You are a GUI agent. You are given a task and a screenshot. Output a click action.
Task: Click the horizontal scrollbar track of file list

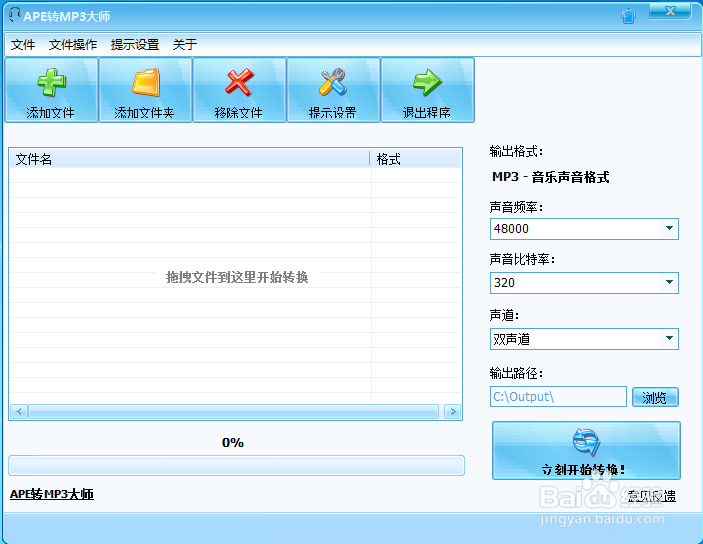[234, 411]
